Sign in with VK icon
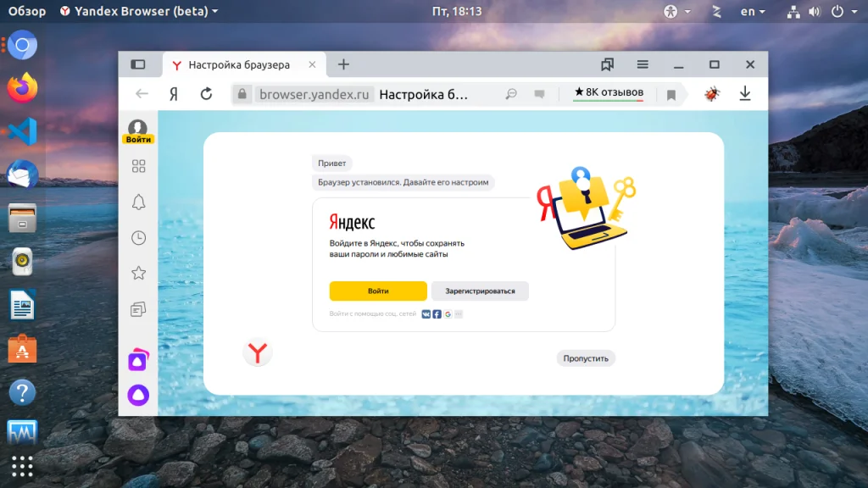868x488 pixels. 426,314
